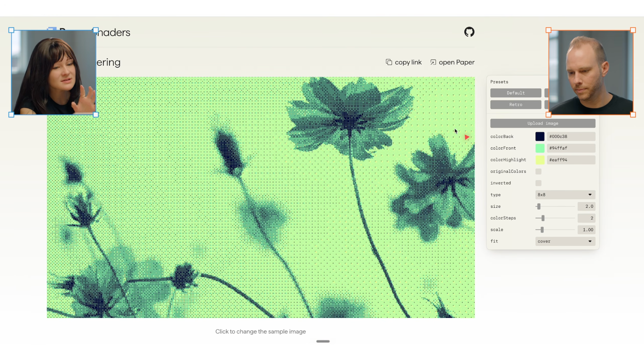Open the colorHighlight color swatch
Viewport: 644px width, 358px height.
(540, 160)
